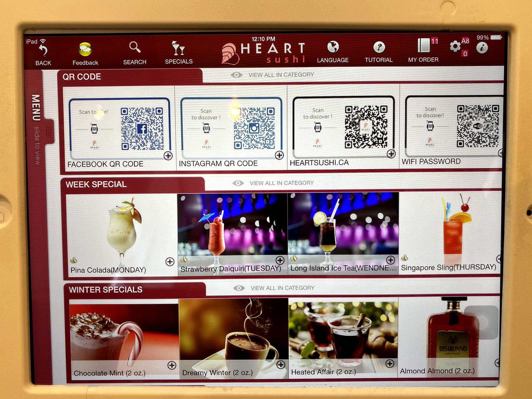The height and width of the screenshot is (399, 532).
Task: Open My Order notepad icon
Action: point(423,46)
